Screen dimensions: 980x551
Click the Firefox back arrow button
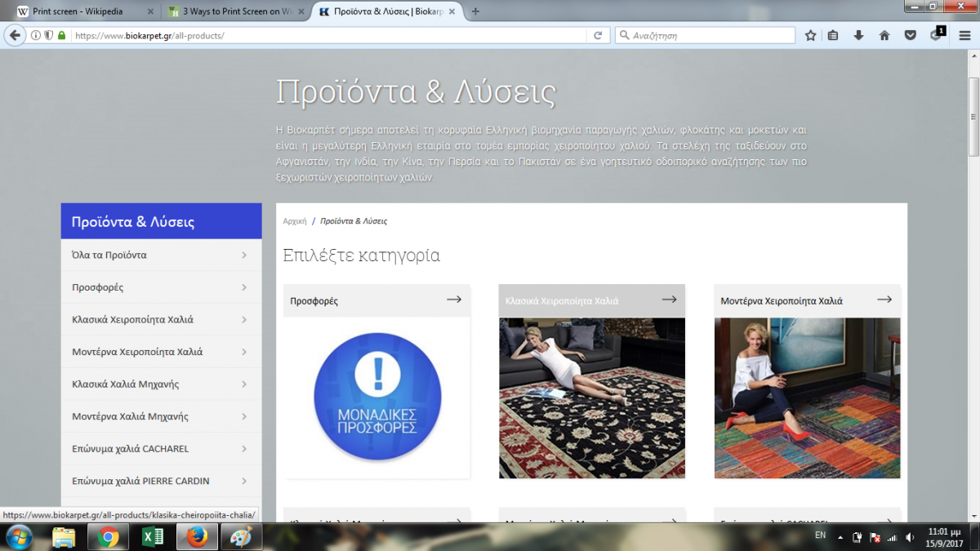tap(15, 35)
